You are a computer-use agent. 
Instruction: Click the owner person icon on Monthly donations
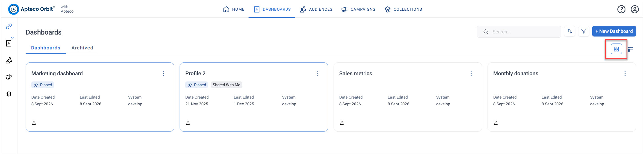[496, 123]
